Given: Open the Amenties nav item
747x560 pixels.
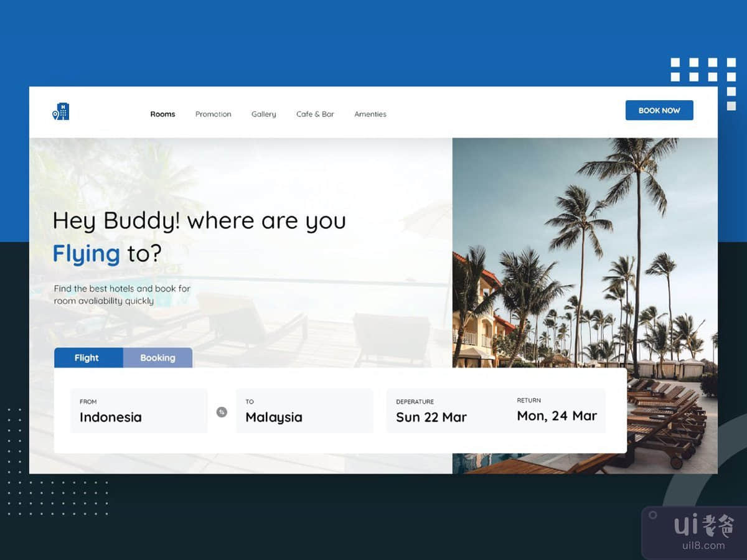Looking at the screenshot, I should tap(370, 114).
